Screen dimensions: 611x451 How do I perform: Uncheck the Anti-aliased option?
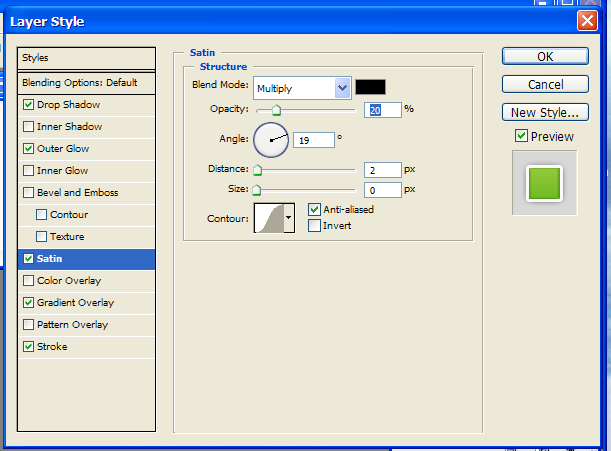click(x=315, y=209)
